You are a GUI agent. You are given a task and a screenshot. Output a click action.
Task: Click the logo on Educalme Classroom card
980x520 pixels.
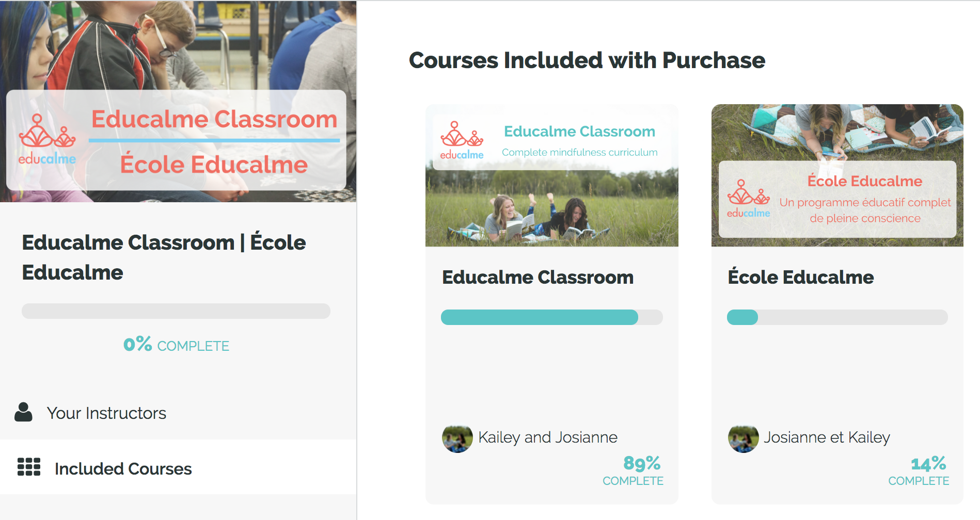pos(462,140)
